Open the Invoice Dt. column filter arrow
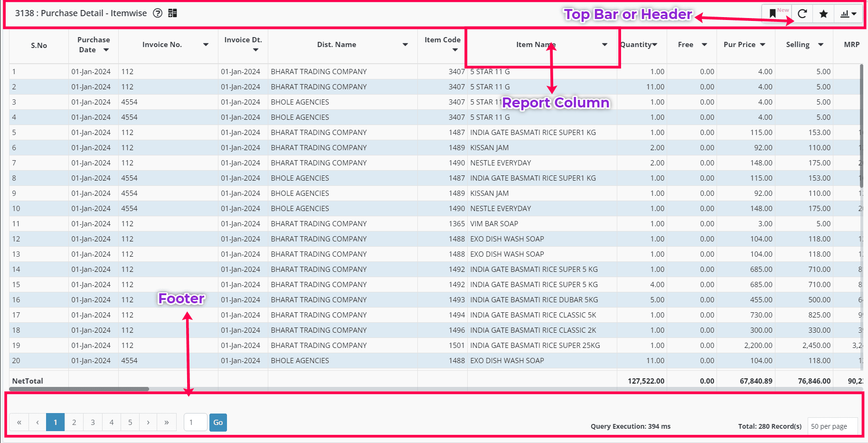 pyautogui.click(x=256, y=50)
